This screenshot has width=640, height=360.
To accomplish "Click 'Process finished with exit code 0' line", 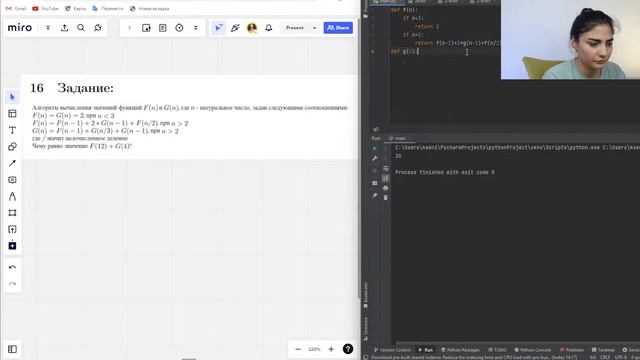I will (445, 172).
